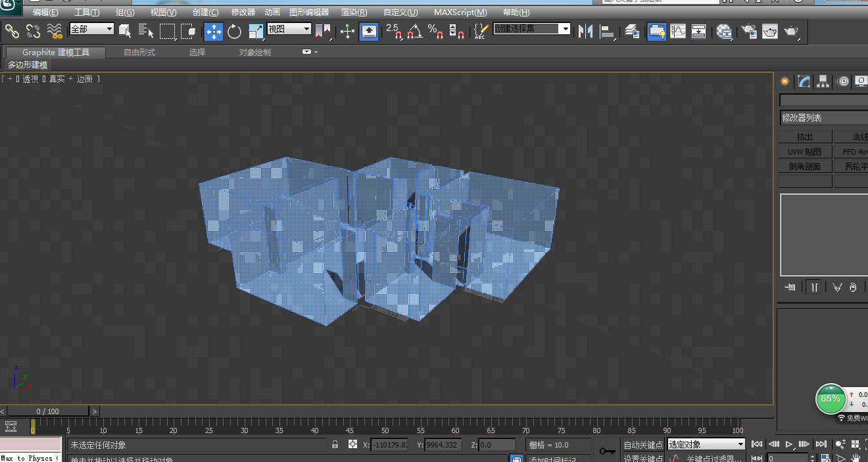
Task: Click the Mirror tool
Action: [585, 30]
